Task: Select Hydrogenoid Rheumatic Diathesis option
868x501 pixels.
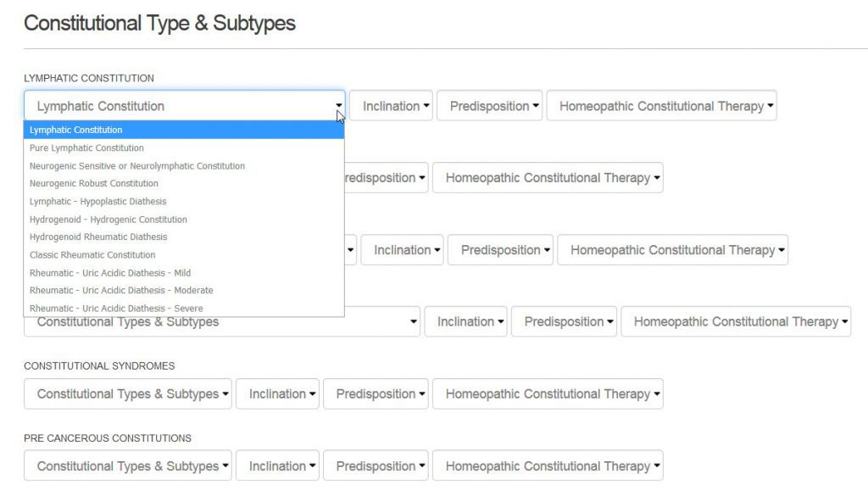Action: coord(184,237)
